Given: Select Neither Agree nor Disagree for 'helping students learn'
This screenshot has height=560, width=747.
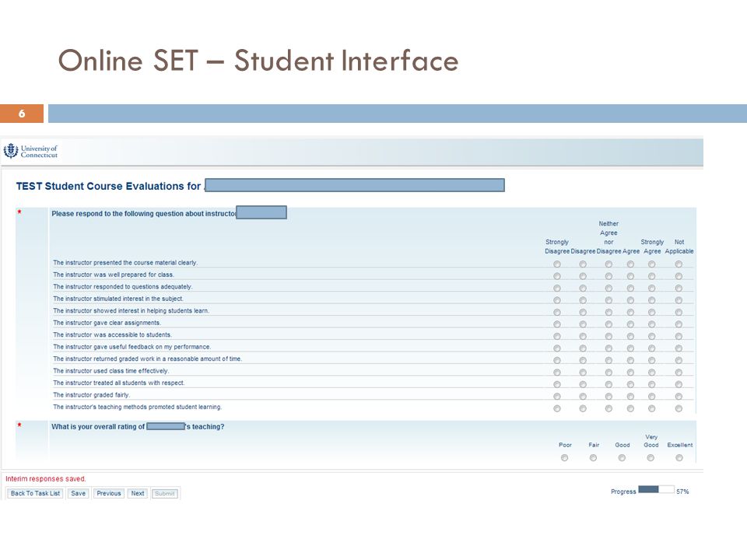Looking at the screenshot, I should click(608, 313).
